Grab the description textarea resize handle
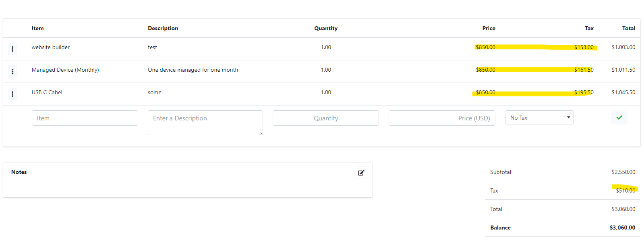This screenshot has width=644, height=240. (261, 133)
